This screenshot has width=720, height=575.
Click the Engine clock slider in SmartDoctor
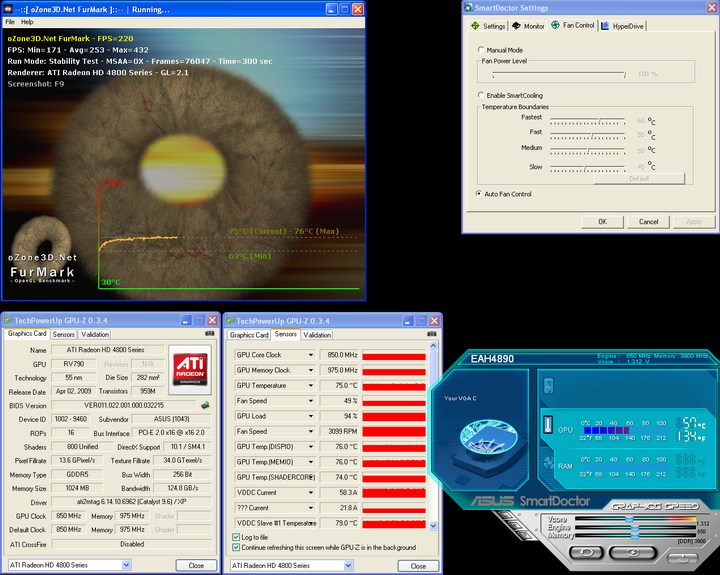634,528
